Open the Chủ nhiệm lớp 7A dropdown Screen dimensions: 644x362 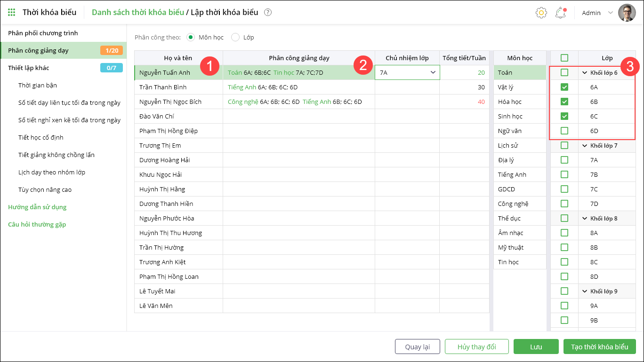[x=433, y=72]
